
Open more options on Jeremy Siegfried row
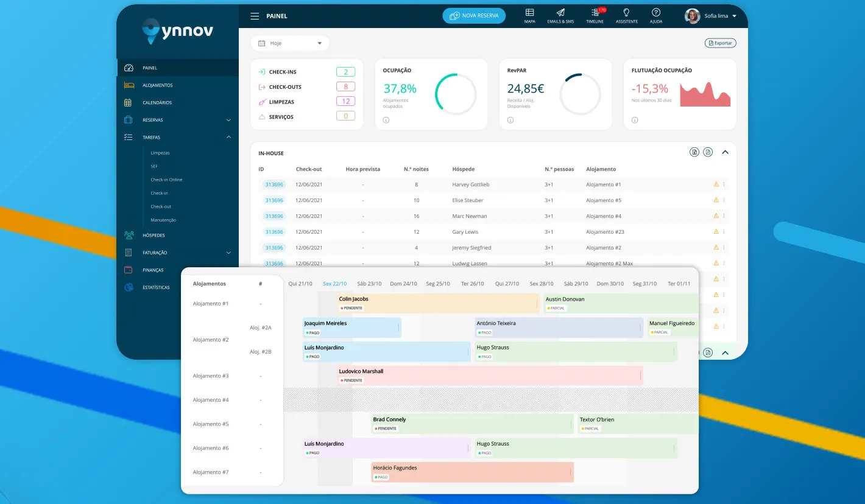[724, 248]
